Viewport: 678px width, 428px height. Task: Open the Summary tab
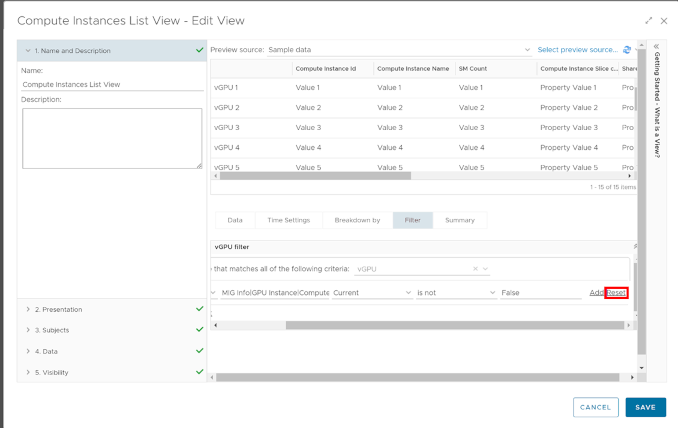[460, 220]
